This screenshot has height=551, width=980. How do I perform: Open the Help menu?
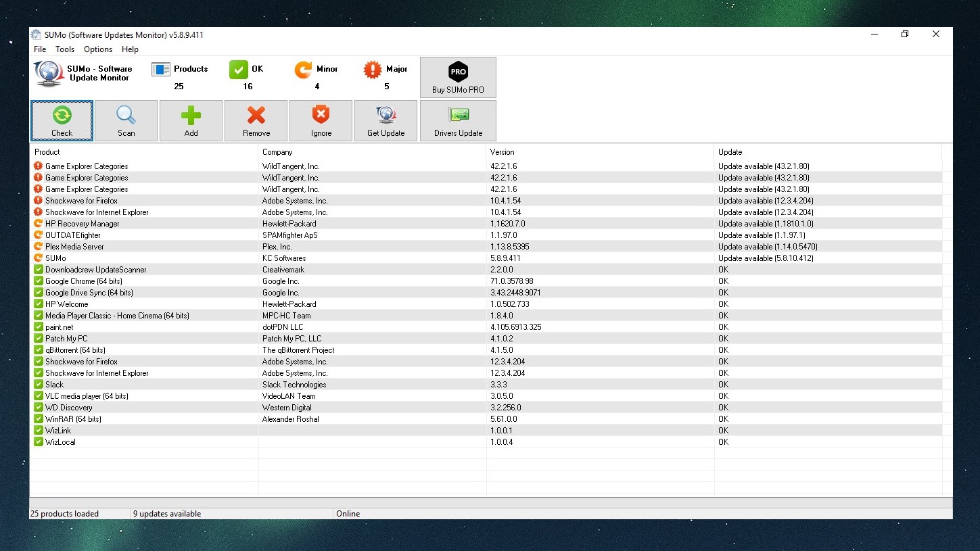[130, 49]
